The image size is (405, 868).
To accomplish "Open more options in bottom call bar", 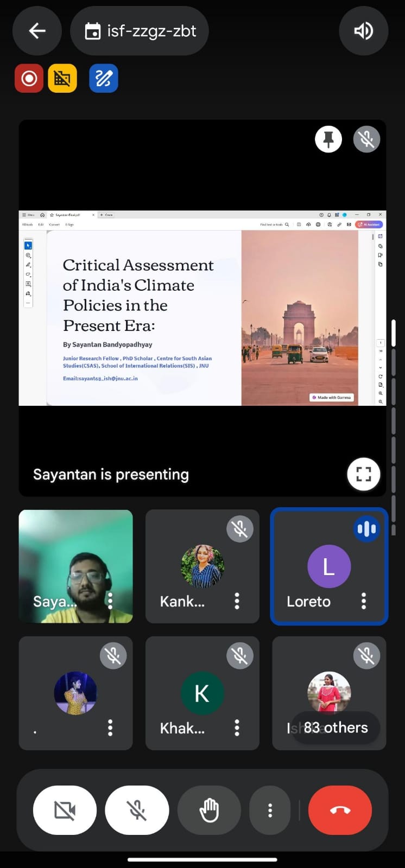I will click(270, 810).
